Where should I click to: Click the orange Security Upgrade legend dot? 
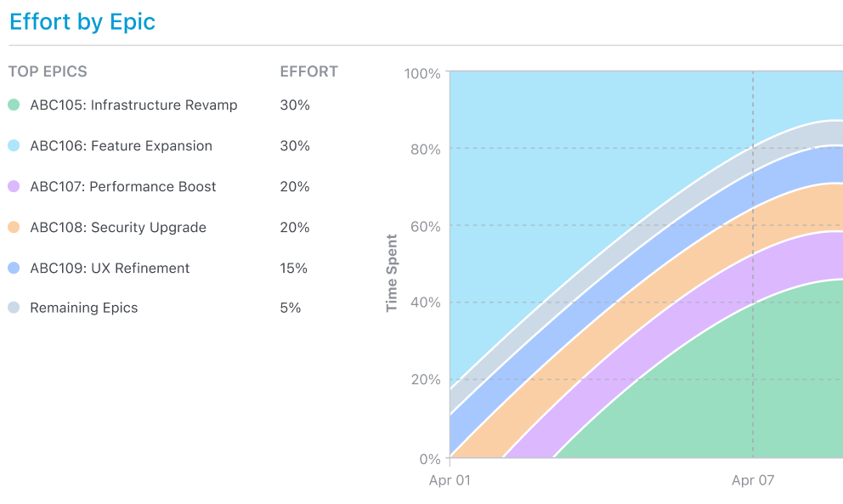coord(14,228)
